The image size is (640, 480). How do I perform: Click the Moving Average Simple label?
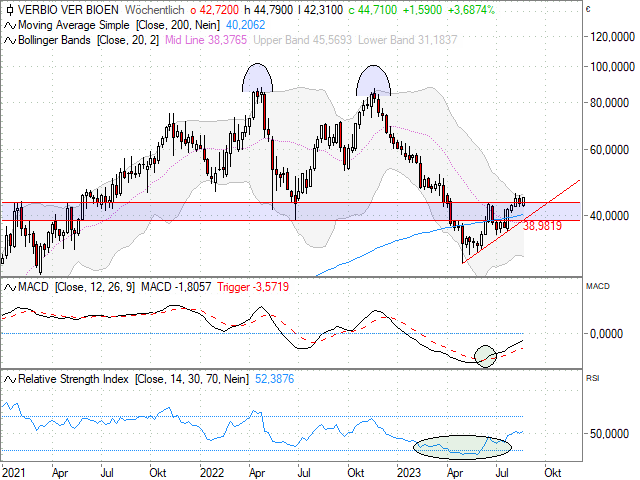74,25
